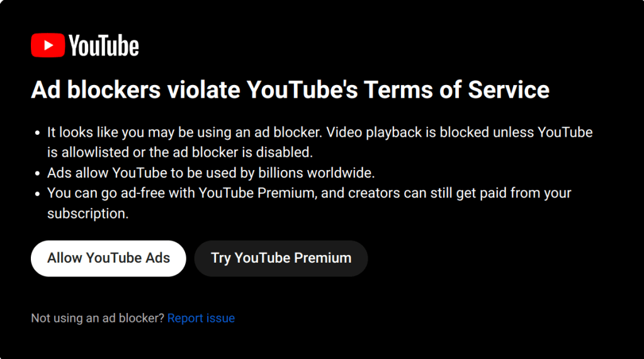
Task: Click the third bullet point dot
Action: pyautogui.click(x=37, y=193)
